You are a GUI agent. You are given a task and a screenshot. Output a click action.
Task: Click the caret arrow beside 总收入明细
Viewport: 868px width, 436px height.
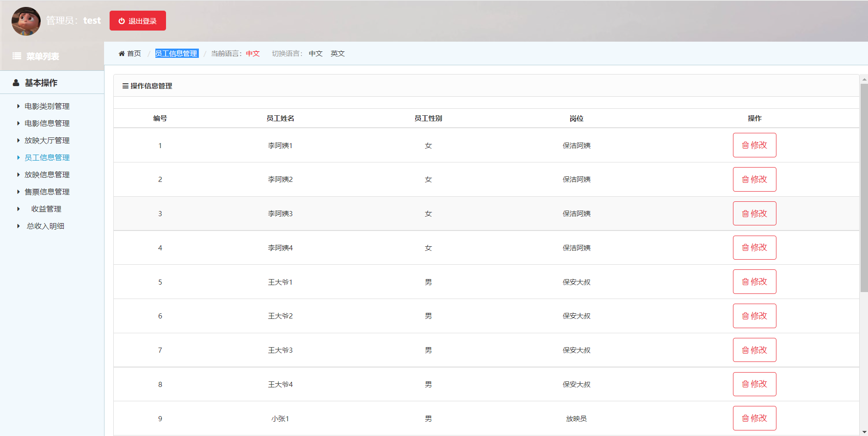(18, 226)
